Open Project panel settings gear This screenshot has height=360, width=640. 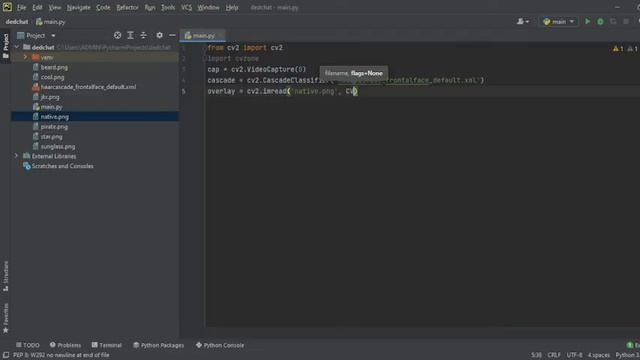pos(160,36)
